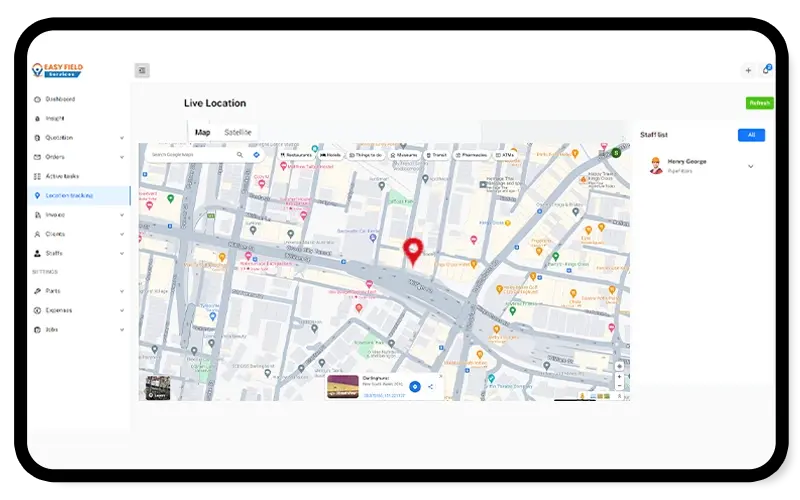
Task: Zoom in with the map plus button
Action: [x=619, y=377]
